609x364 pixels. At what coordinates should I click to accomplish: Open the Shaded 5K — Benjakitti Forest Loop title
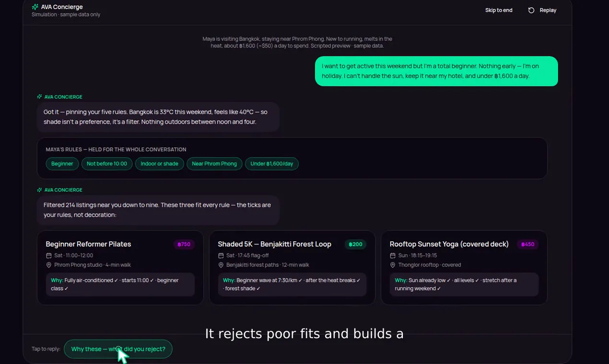point(274,244)
